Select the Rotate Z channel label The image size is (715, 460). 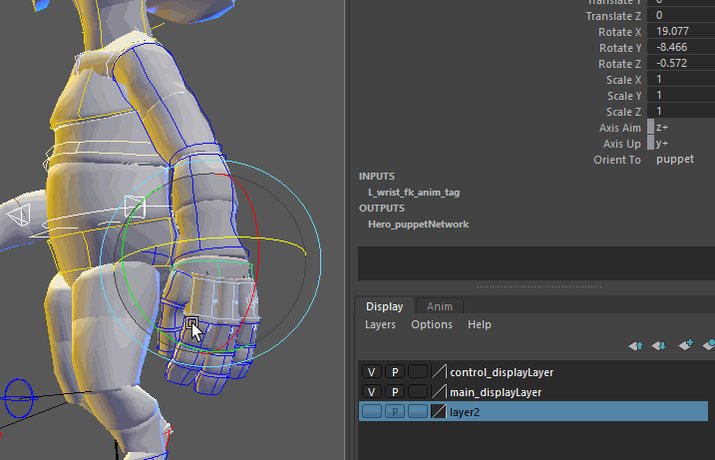(x=620, y=64)
